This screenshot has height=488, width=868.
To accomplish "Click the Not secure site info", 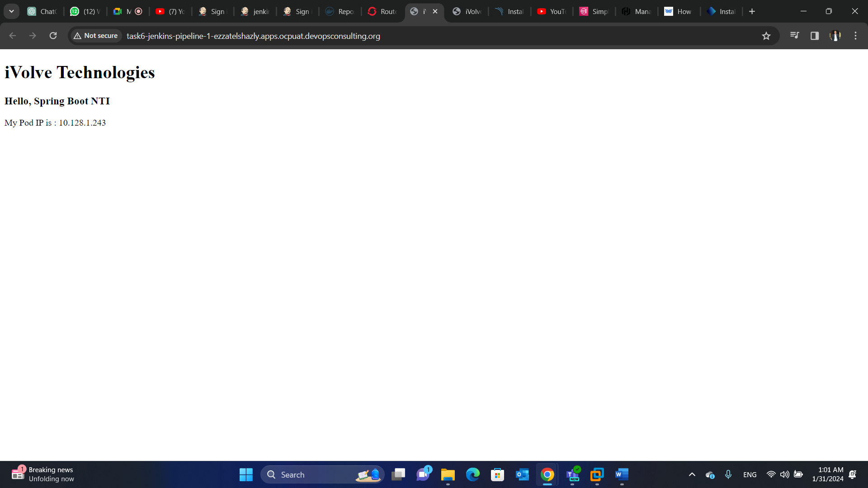I will click(96, 36).
